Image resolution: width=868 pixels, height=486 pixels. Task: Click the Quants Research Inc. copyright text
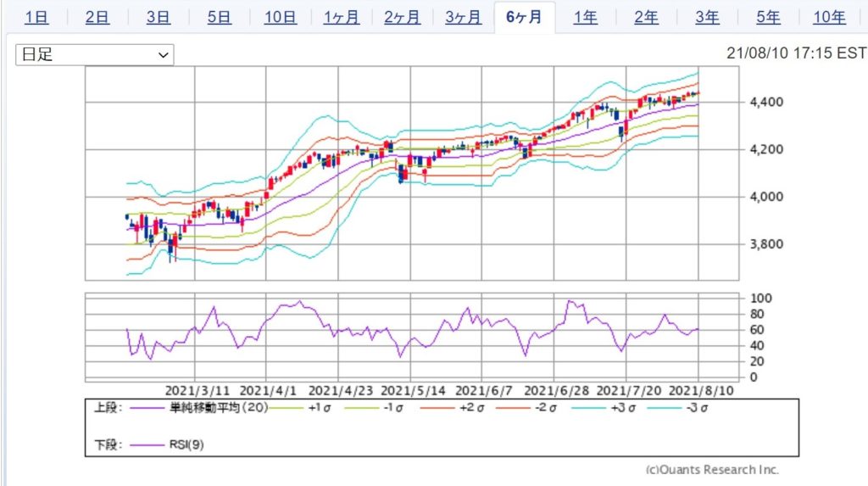click(x=712, y=469)
